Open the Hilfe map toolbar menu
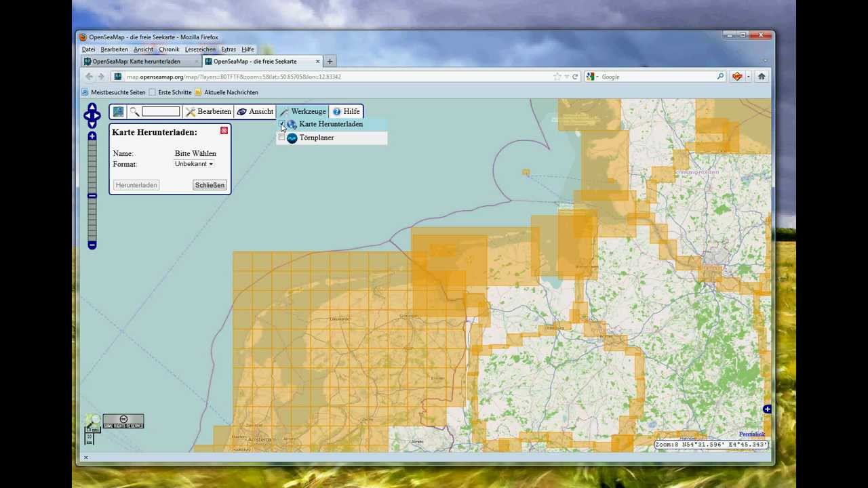868x488 pixels. point(346,111)
